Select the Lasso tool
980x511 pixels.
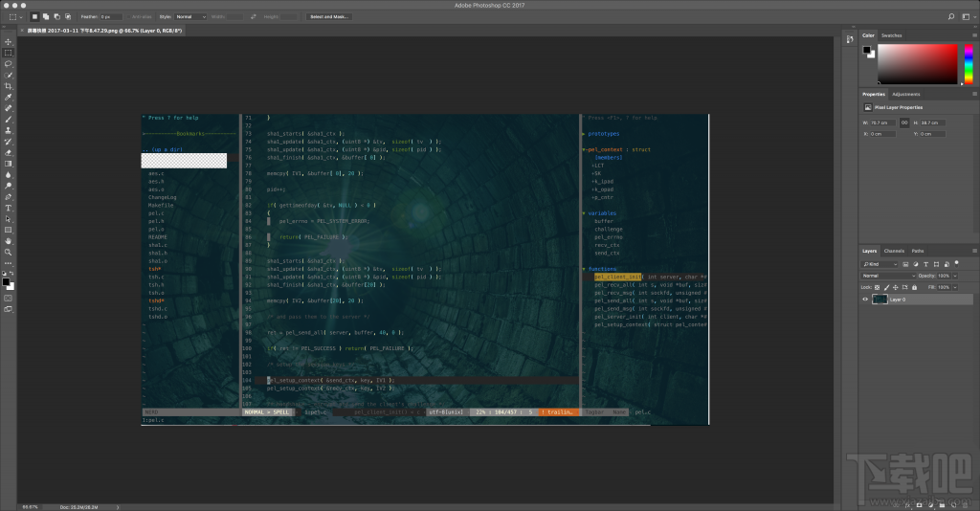8,64
